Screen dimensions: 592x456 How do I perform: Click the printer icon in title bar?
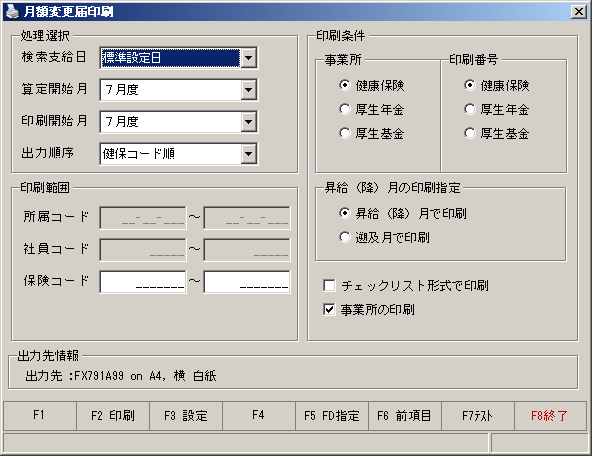(12, 12)
